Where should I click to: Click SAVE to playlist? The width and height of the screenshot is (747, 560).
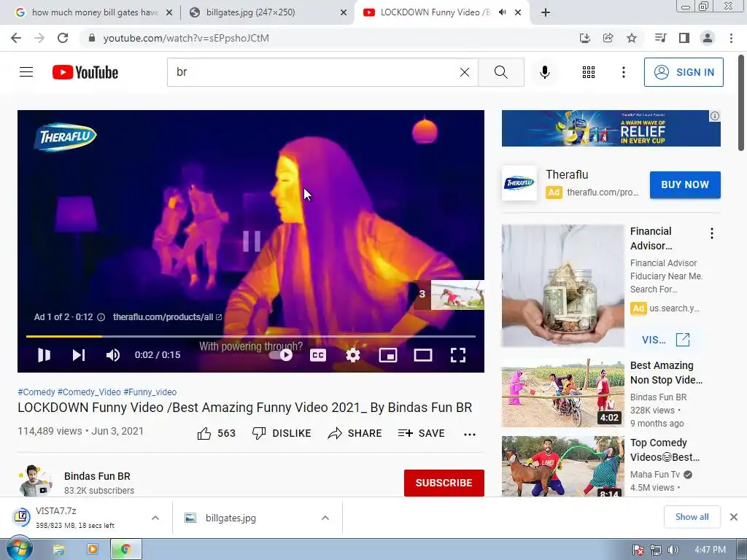[422, 433]
